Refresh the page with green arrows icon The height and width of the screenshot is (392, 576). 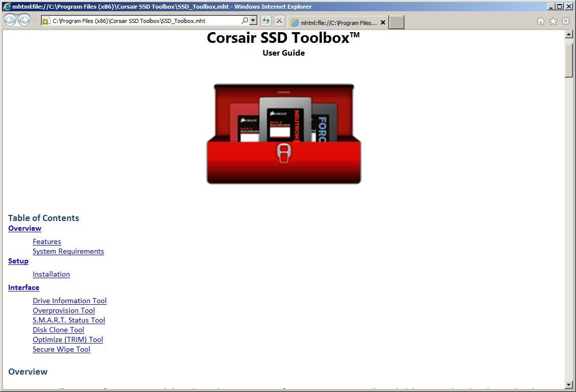coord(266,20)
